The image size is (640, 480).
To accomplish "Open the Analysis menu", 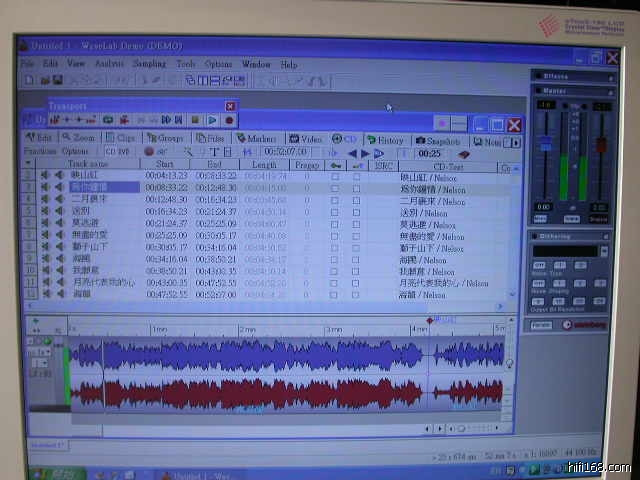I will coord(110,64).
